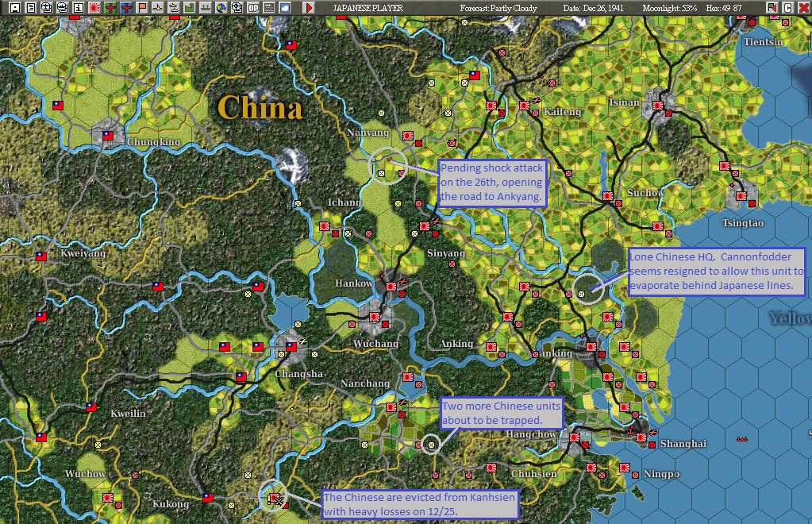Click the 'Hex: 49 87' readout
The width and height of the screenshot is (812, 524).
pos(724,8)
